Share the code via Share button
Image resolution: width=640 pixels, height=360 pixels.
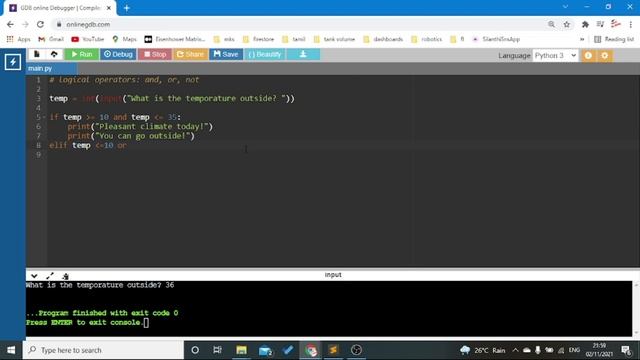(x=190, y=54)
